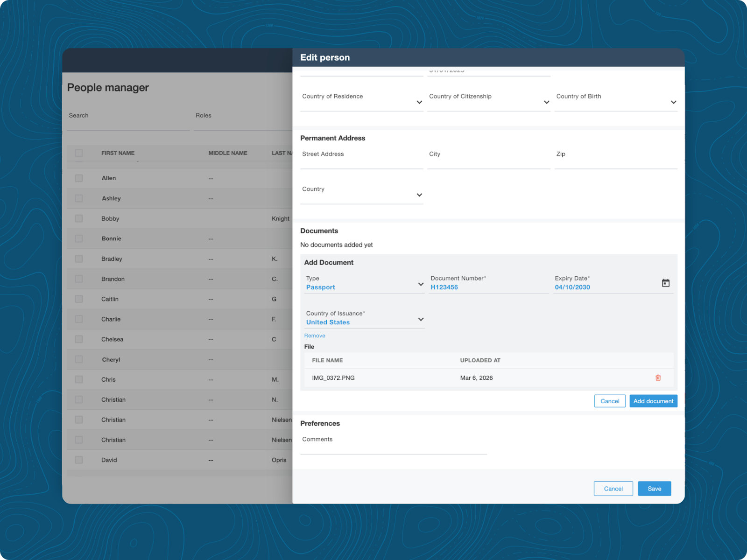Viewport: 747px width, 560px height.
Task: Click the last name Opris in David's row
Action: [279, 460]
